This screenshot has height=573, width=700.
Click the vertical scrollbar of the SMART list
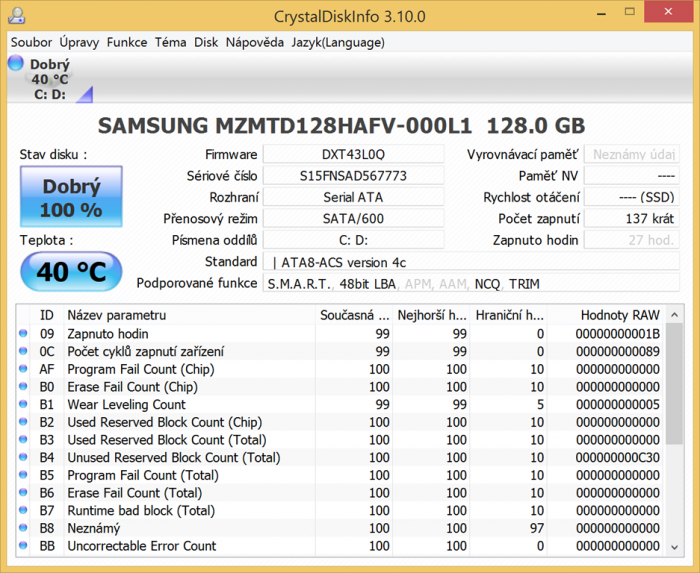[x=675, y=440]
